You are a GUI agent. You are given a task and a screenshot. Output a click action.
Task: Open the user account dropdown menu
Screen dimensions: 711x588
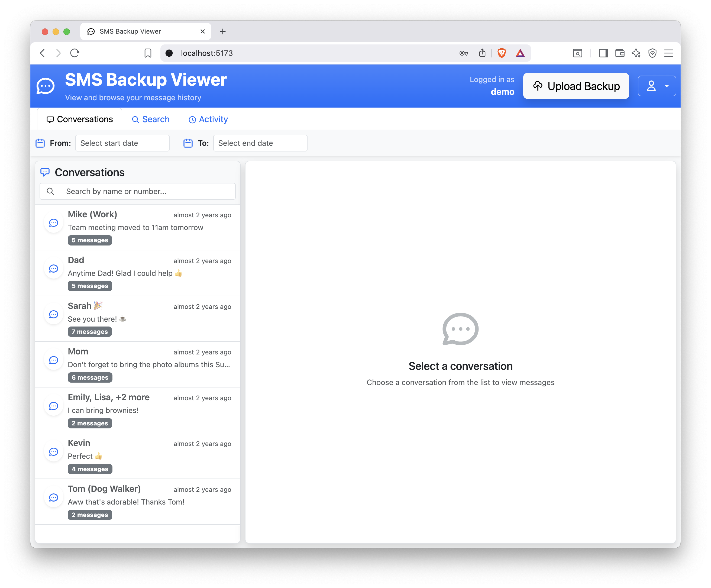coord(657,86)
